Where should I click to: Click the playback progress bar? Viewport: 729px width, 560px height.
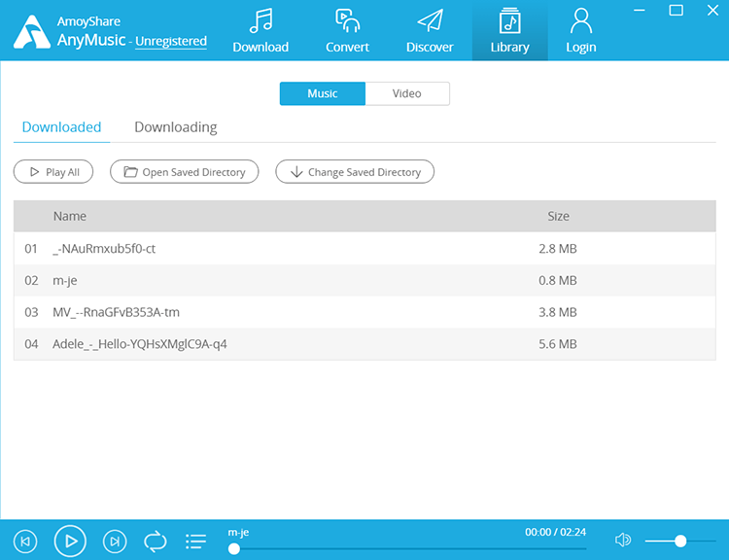pyautogui.click(x=407, y=549)
